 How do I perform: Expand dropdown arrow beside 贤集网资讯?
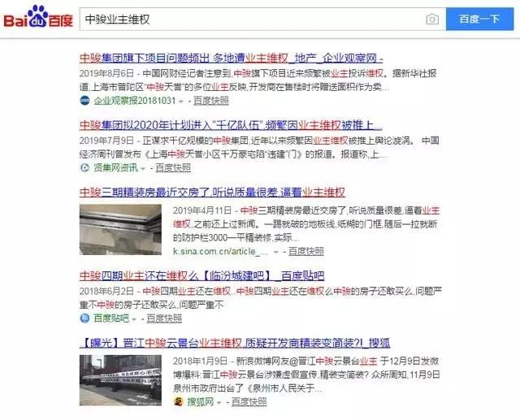tap(143, 168)
